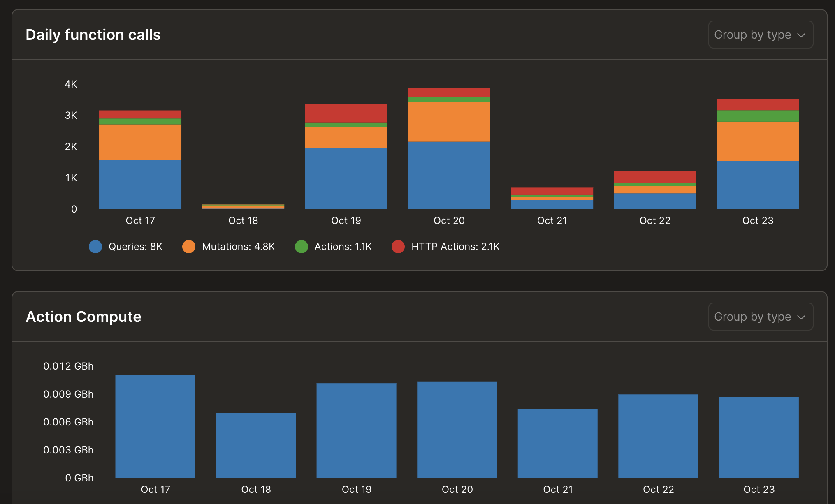Toggle Mutations: 4.8K legend label
The image size is (835, 504).
[238, 247]
